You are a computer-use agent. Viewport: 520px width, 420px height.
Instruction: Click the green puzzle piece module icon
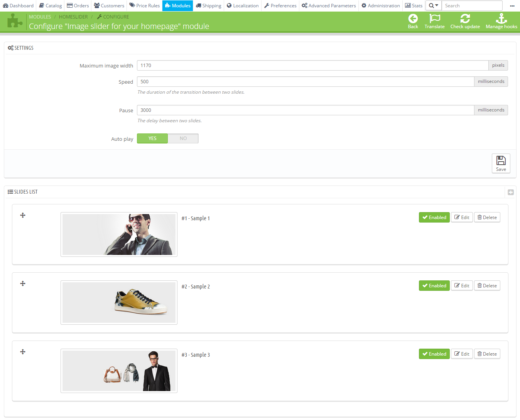tap(15, 21)
